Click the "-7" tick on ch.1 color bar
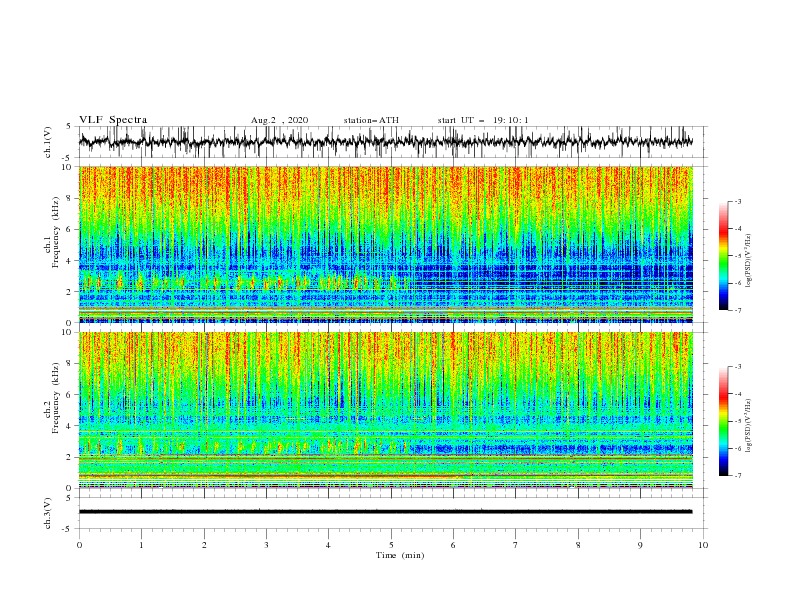Viewport: 792px width, 612px height. tap(737, 310)
